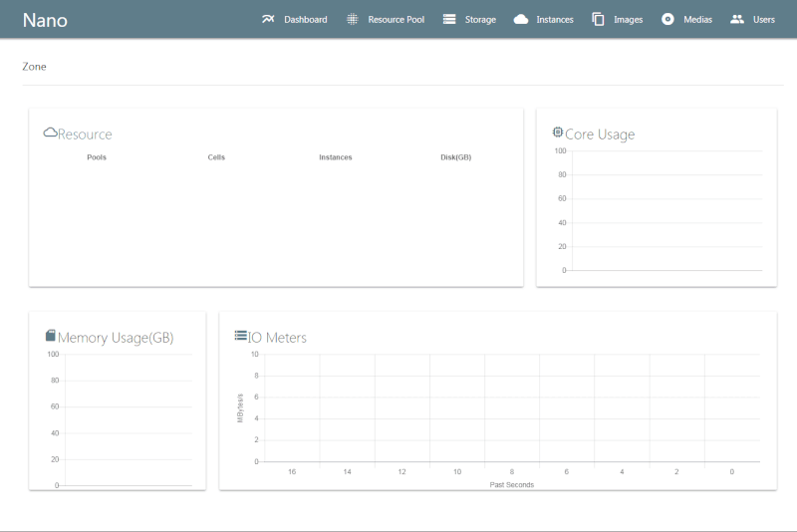Click the chip icon next to Core Usage

[558, 133]
